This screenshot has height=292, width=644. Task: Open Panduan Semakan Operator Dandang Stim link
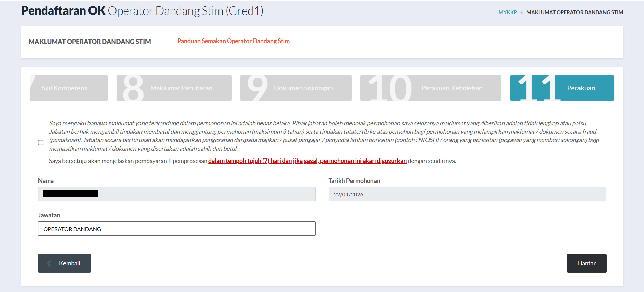233,41
